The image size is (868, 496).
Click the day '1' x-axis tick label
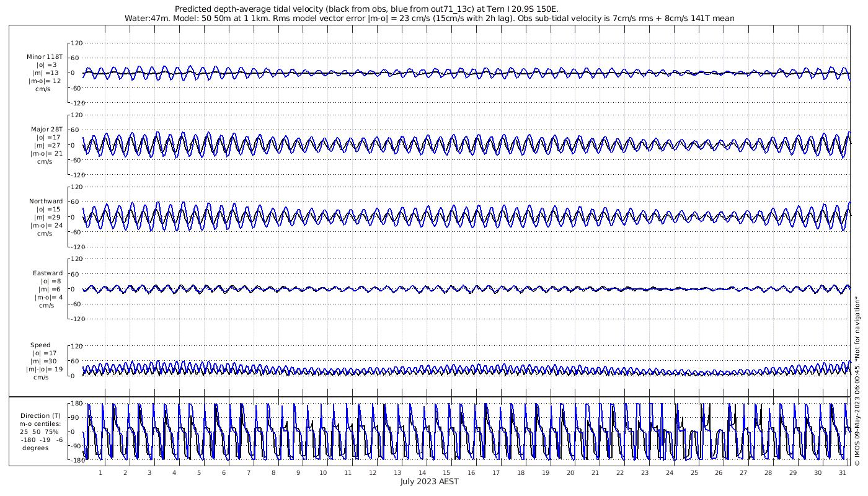(100, 472)
